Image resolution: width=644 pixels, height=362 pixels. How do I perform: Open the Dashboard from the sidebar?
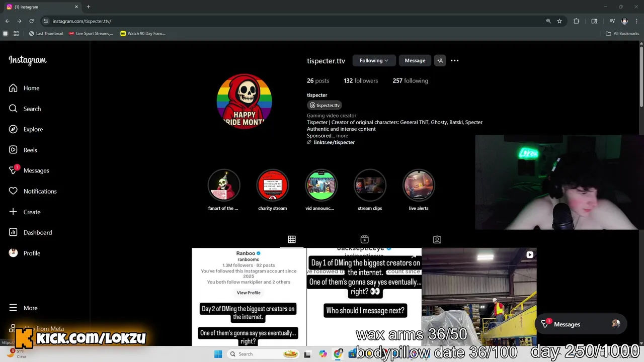tap(30, 232)
